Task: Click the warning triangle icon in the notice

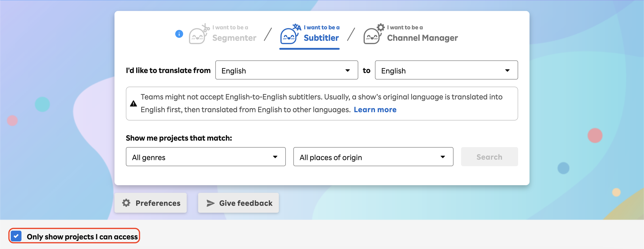Action: pyautogui.click(x=133, y=104)
